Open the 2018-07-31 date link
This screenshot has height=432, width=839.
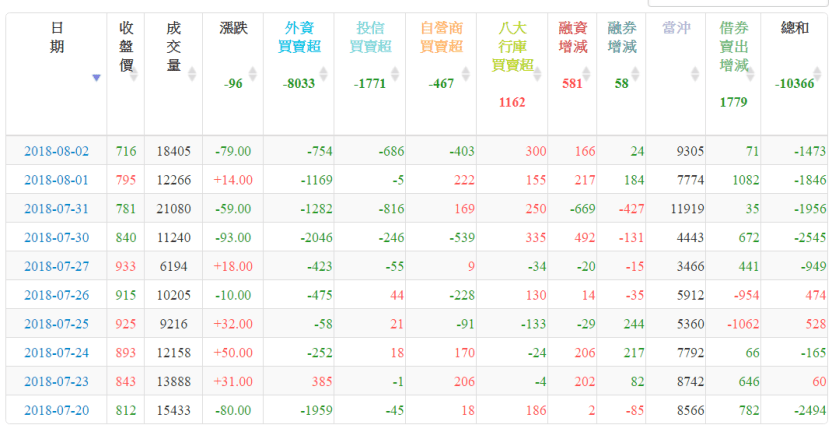(56, 208)
